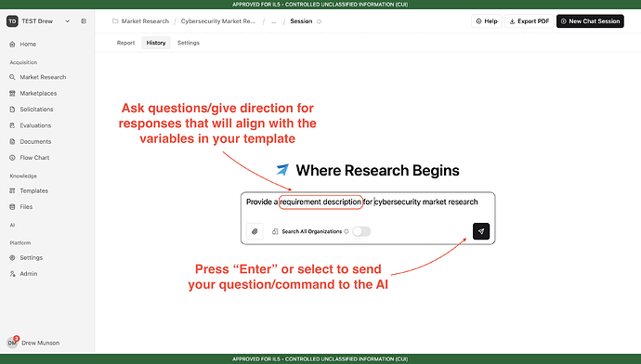Click the Templates icon

pos(12,190)
